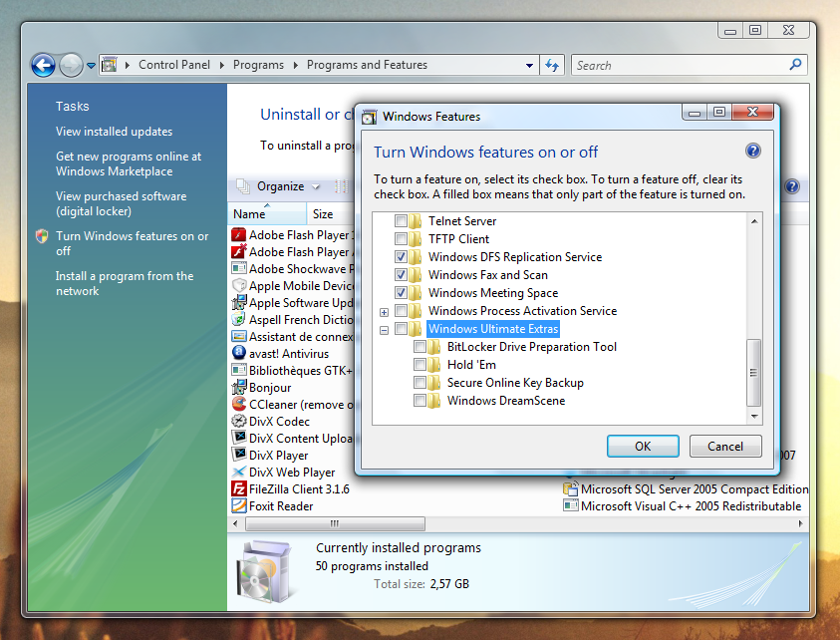This screenshot has width=840, height=640.
Task: Uncheck Windows Fax and Scan
Action: click(401, 275)
